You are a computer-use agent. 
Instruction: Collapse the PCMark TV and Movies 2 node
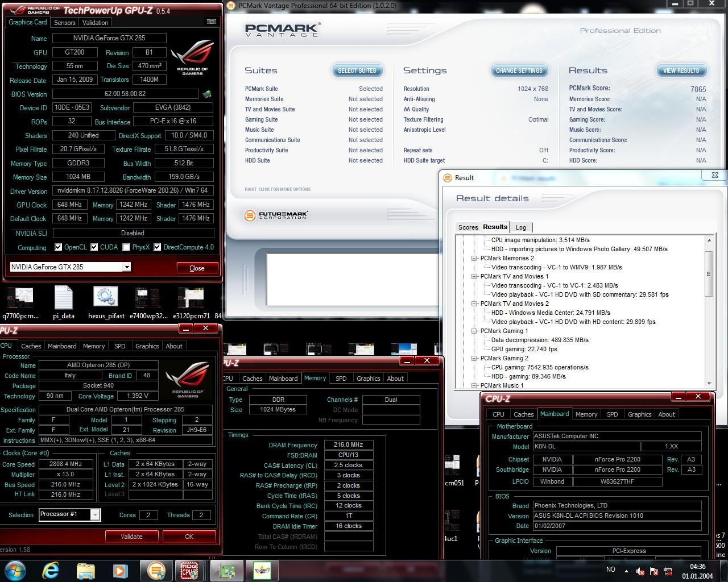pos(474,304)
